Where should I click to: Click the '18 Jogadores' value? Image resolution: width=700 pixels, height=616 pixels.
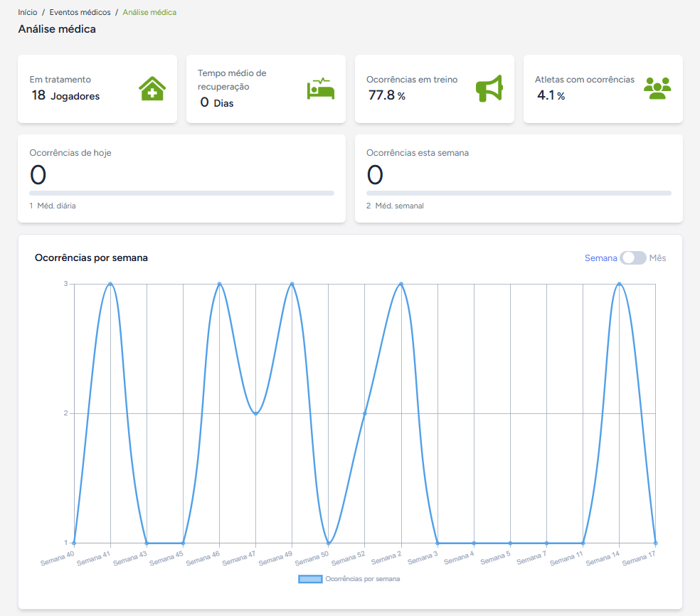coord(65,95)
